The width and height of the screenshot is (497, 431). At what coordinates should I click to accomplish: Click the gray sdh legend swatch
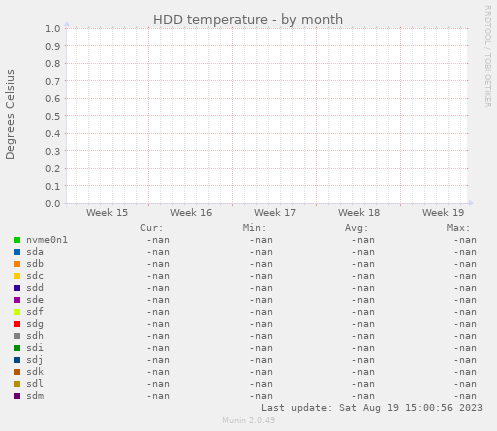(x=17, y=336)
